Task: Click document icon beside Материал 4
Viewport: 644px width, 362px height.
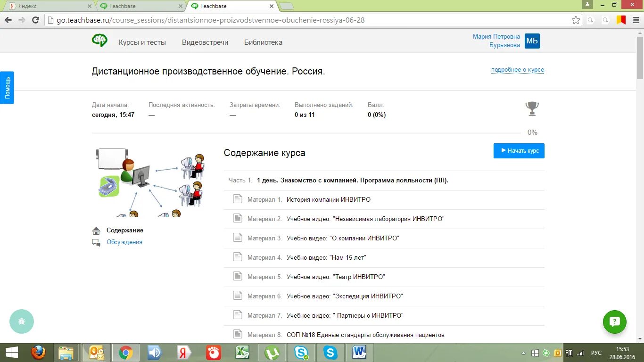Action: (x=238, y=257)
